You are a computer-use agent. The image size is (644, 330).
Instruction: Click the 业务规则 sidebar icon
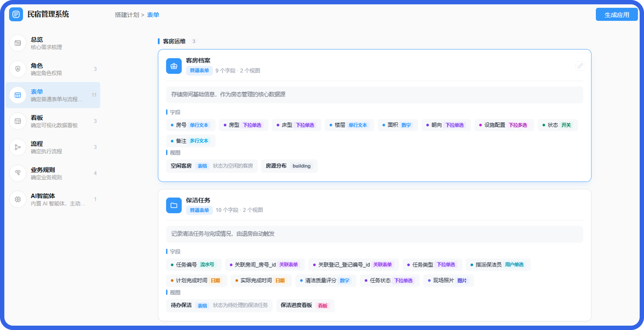(x=18, y=173)
